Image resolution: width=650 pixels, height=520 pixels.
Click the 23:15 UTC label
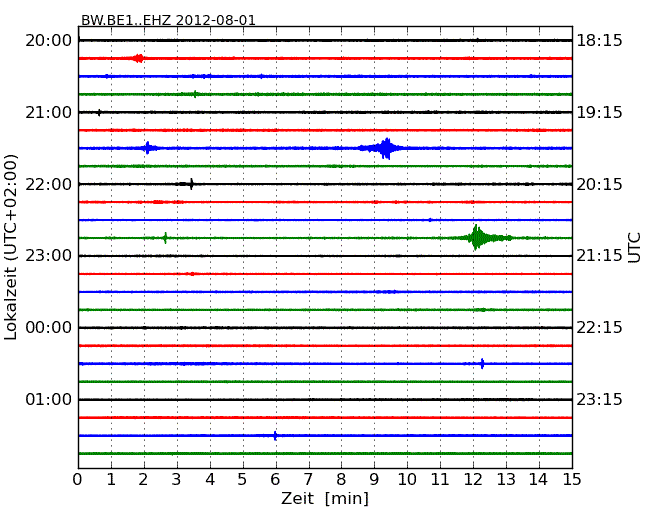pyautogui.click(x=599, y=399)
